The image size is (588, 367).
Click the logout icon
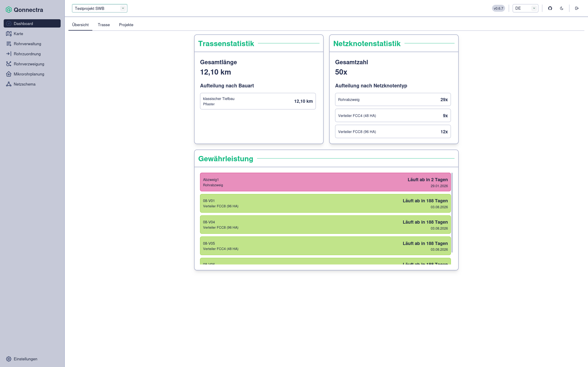pos(577,8)
